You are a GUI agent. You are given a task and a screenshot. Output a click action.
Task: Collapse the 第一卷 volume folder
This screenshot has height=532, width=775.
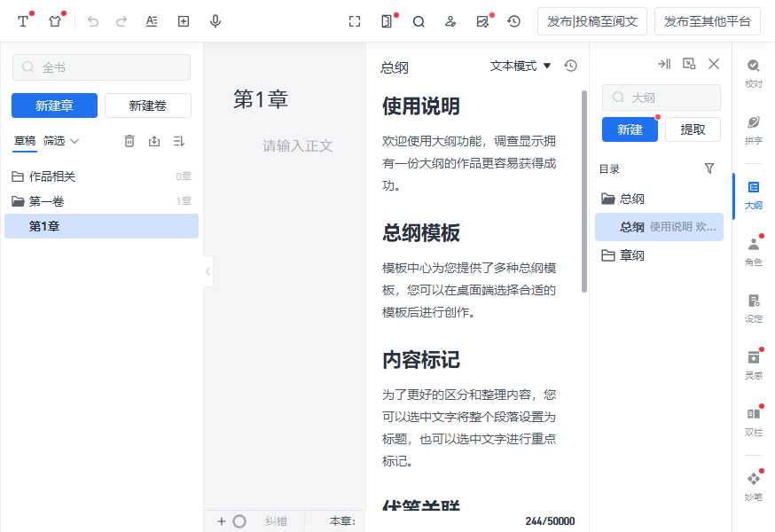click(101, 201)
